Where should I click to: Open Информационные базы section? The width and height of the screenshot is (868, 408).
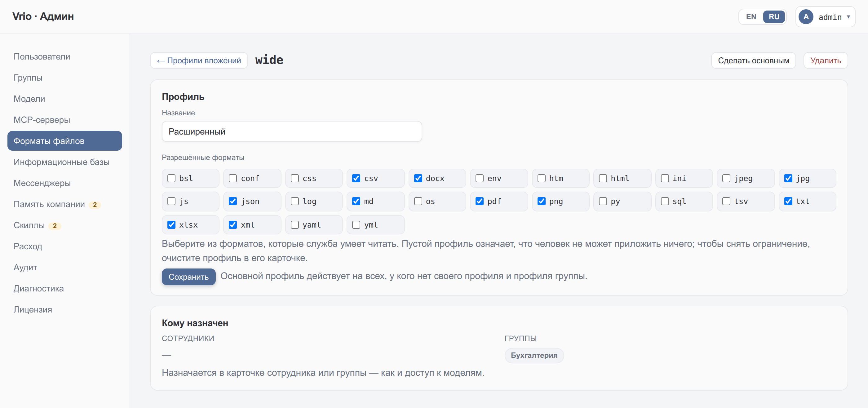click(x=65, y=162)
